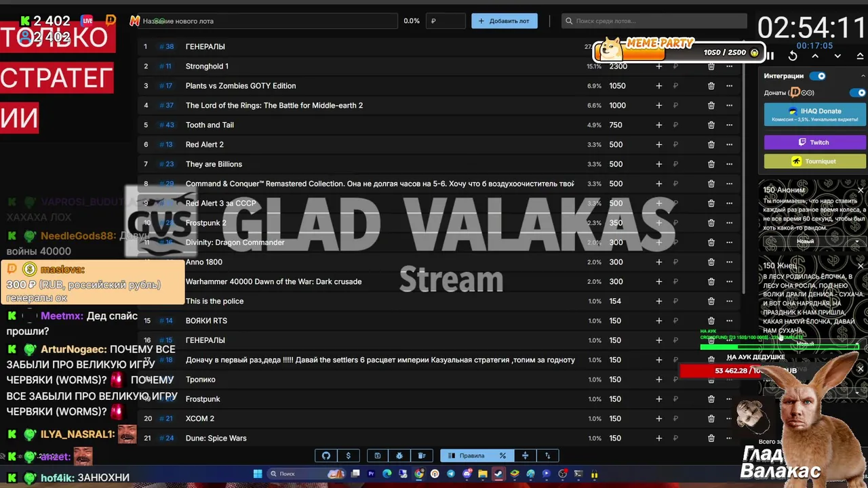Toggle the Интеграции switch
The height and width of the screenshot is (488, 868).
[x=818, y=76]
